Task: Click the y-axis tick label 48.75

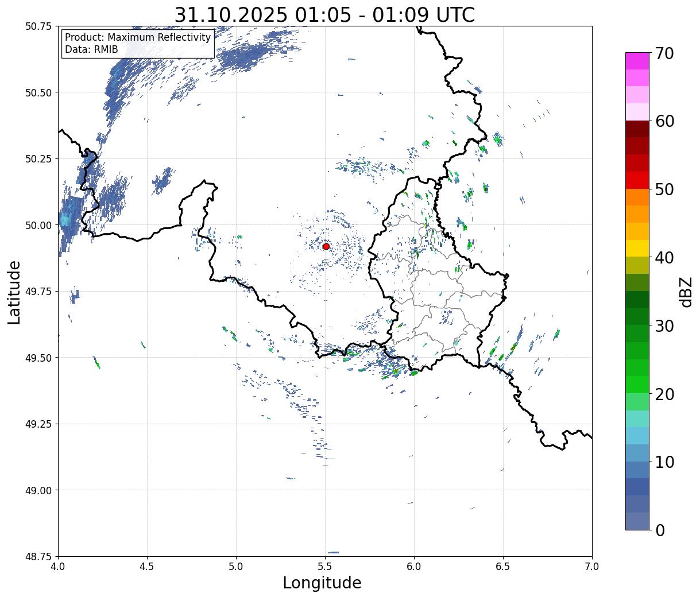Action: 38,557
